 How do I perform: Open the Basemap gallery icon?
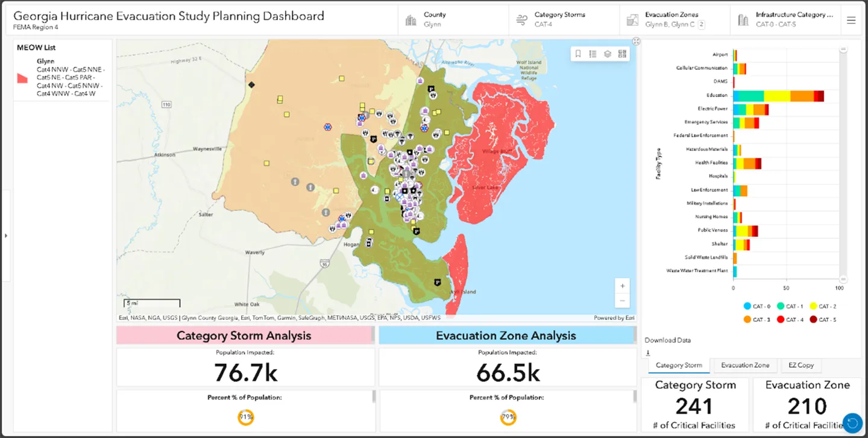[x=622, y=54]
